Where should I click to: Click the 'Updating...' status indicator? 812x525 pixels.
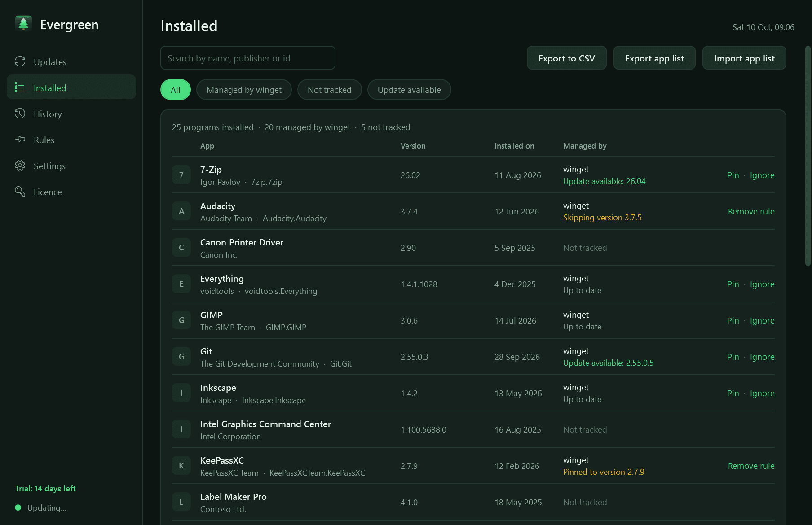pyautogui.click(x=41, y=507)
